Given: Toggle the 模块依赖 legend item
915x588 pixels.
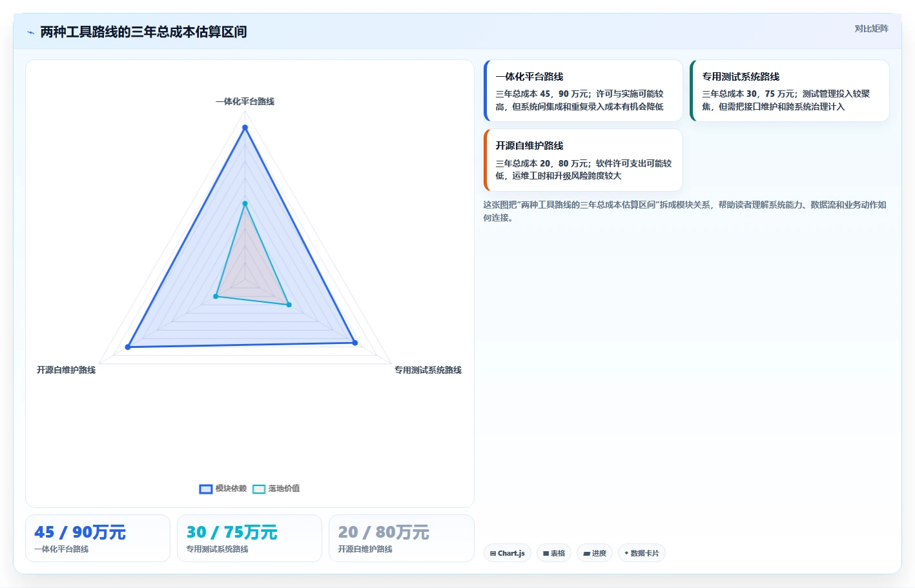Looking at the screenshot, I should click(x=223, y=489).
